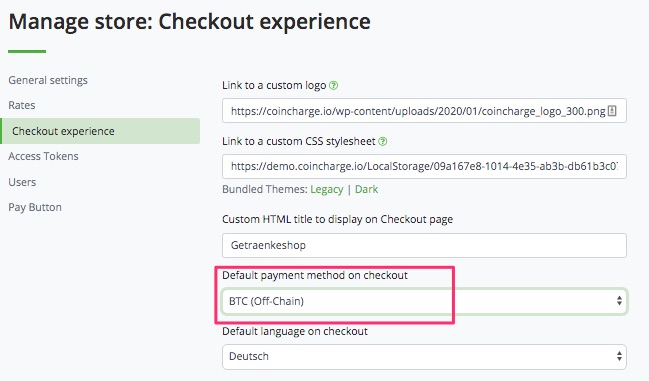649x381 pixels.
Task: Click help icon beside CSS stylesheet label
Action: pyautogui.click(x=383, y=141)
